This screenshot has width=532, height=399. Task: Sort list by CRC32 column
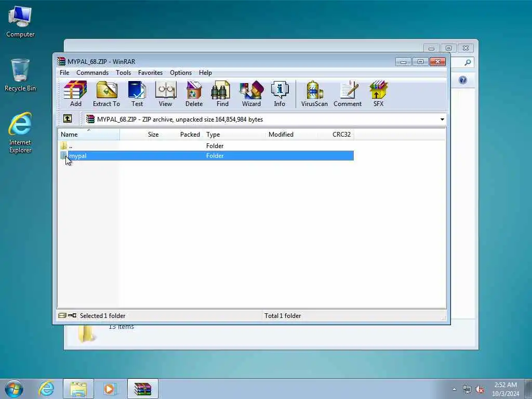336,135
